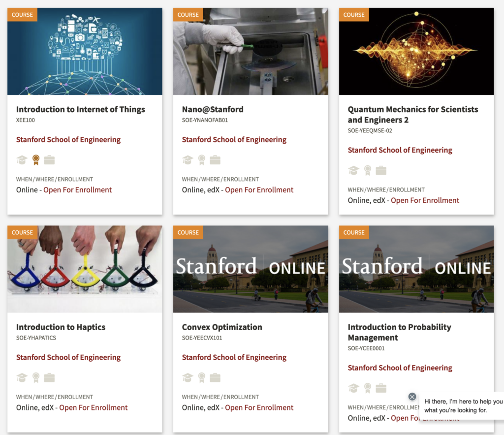Open the chat message 'Hi there, I'm here to help'
Viewport: 504px width, 435px height.
click(x=463, y=406)
